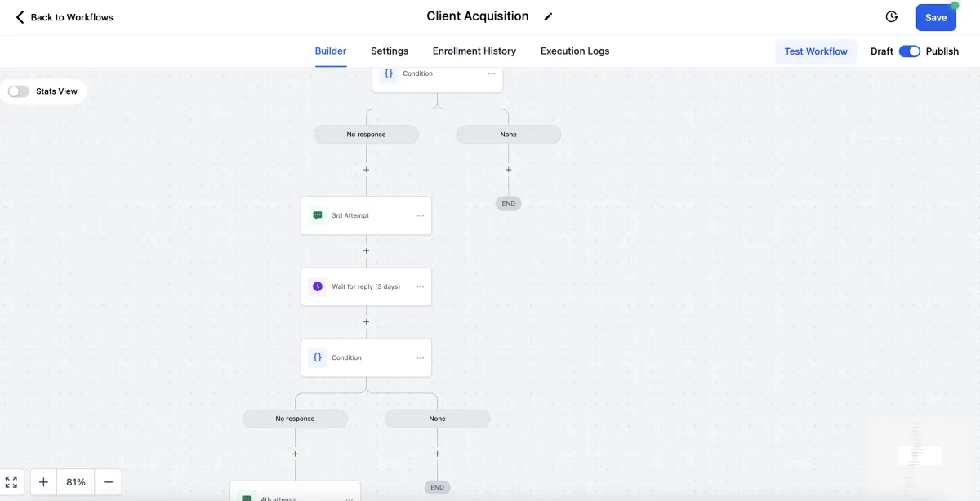This screenshot has height=501, width=980.
Task: Save the workflow
Action: [936, 17]
